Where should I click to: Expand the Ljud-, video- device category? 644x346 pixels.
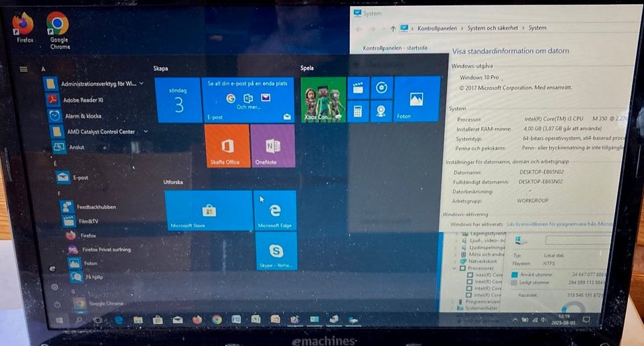pyautogui.click(x=456, y=241)
